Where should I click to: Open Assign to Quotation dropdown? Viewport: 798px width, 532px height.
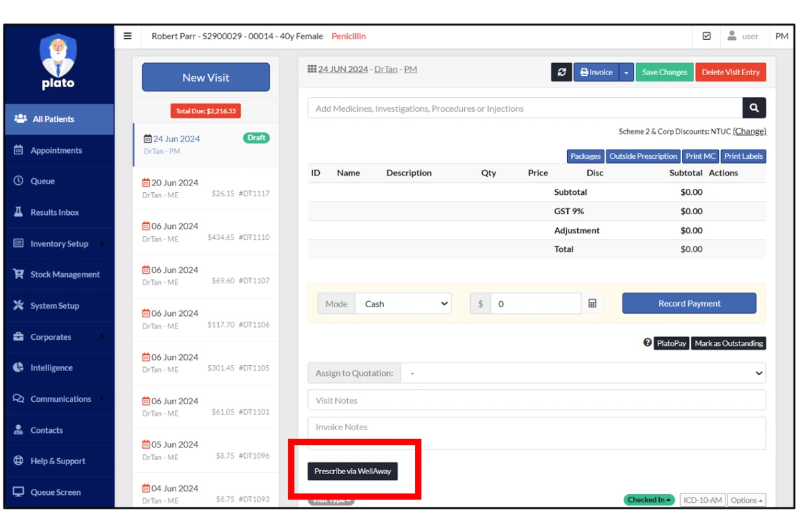pos(583,373)
